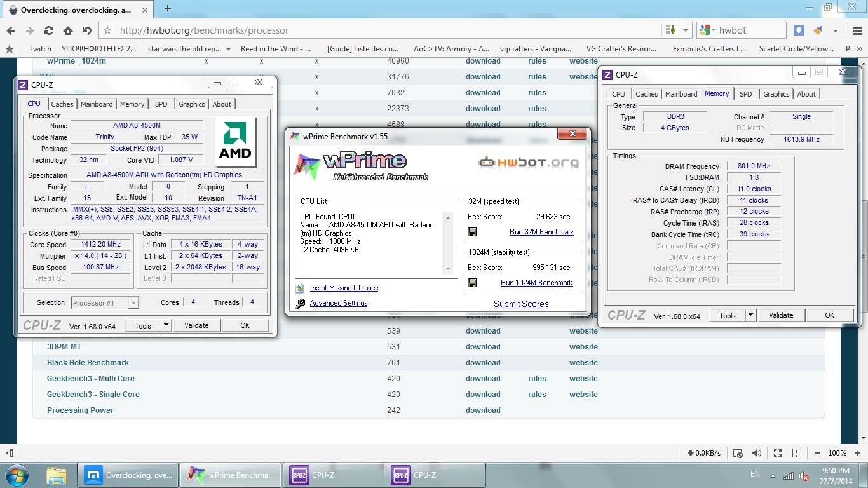Click the EN language indicator in taskbar
This screenshot has width=868, height=488.
pyautogui.click(x=755, y=474)
